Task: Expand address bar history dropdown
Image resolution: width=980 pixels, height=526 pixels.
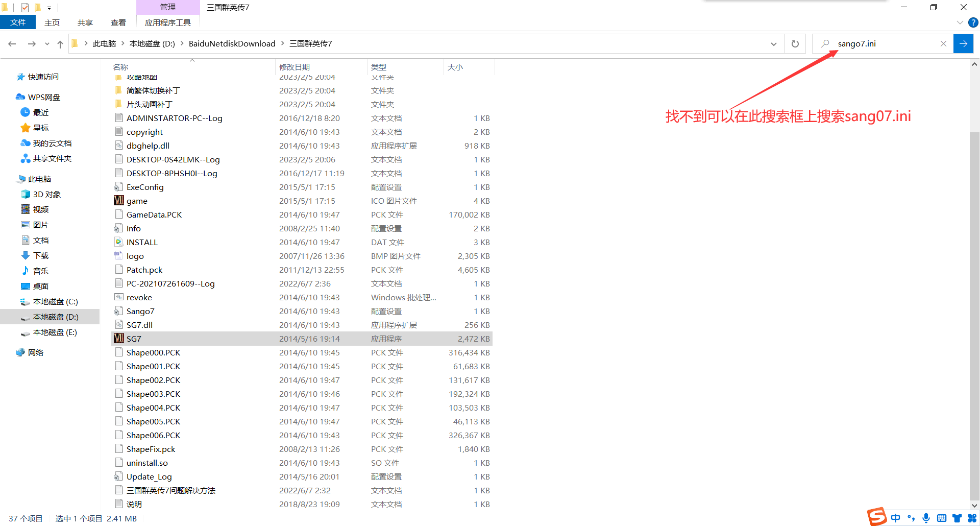Action: coord(774,44)
